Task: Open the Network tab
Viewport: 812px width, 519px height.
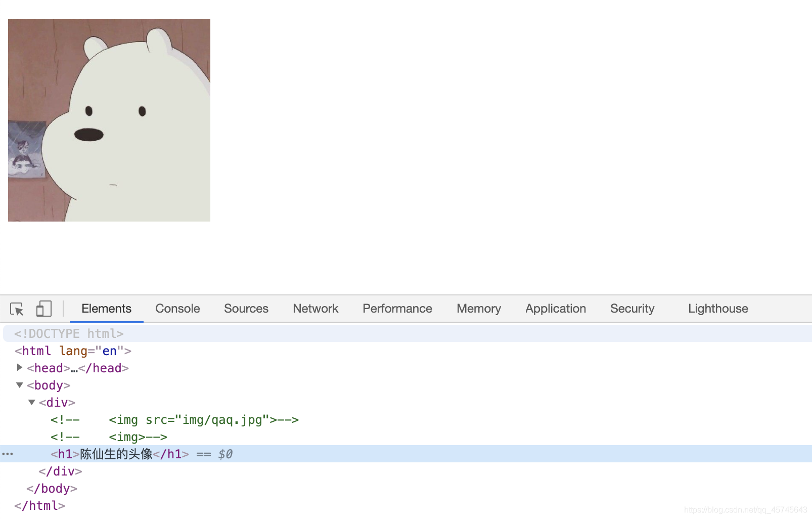Action: tap(315, 309)
